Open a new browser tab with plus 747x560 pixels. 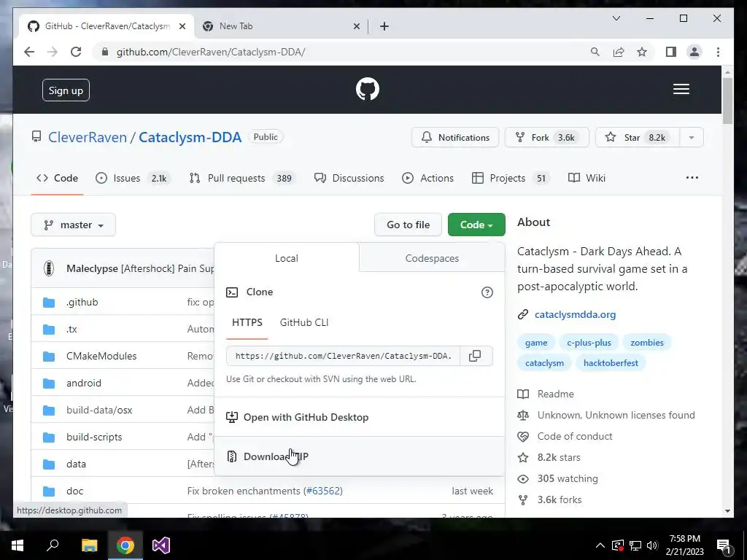(384, 26)
